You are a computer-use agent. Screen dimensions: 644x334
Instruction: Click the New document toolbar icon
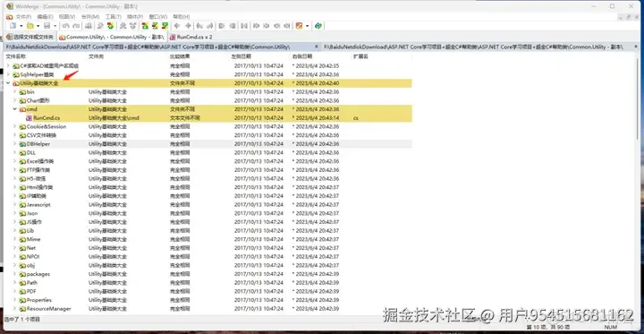13,26
